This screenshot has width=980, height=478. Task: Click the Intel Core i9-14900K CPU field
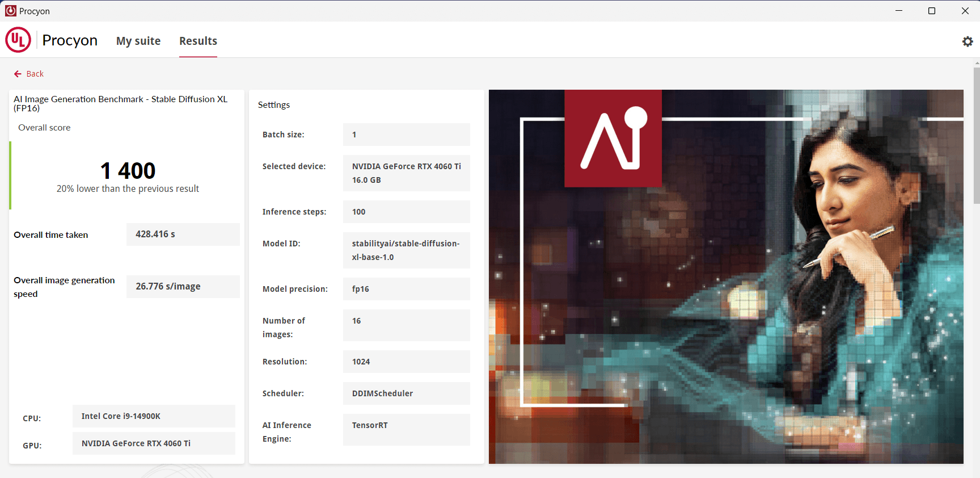154,416
